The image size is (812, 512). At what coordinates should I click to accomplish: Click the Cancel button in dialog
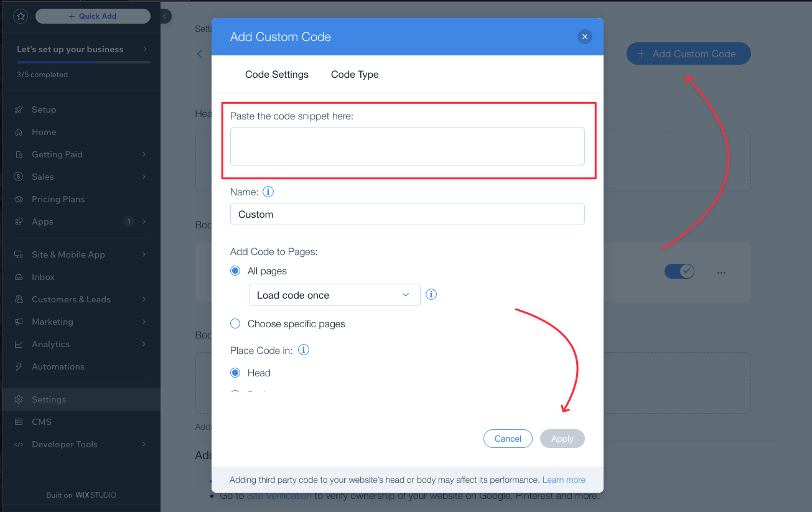point(508,439)
